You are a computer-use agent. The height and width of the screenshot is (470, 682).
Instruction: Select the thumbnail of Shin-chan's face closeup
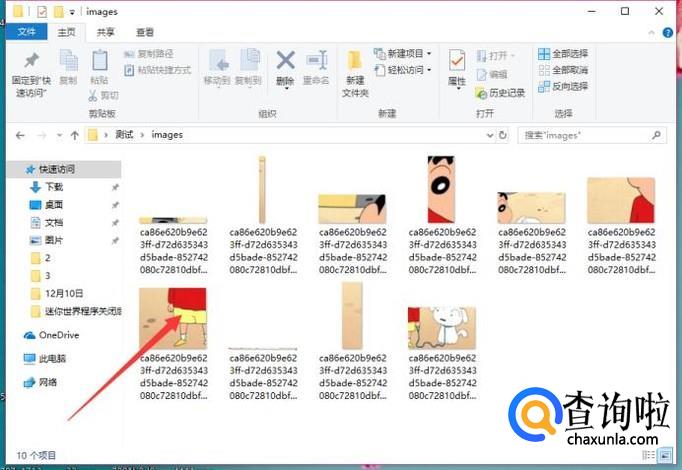(441, 190)
